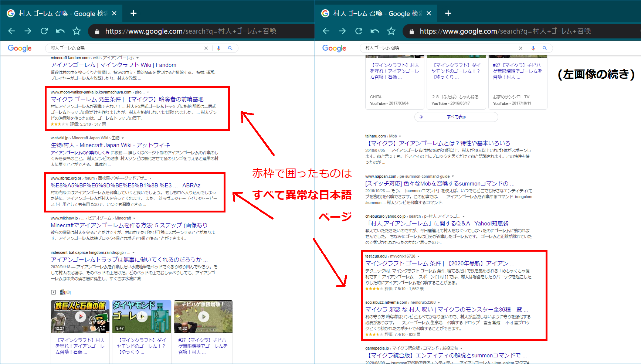The height and width of the screenshot is (364, 641).
Task: Open アイアンゴーレムトラップは無事に link
Action: point(129,260)
